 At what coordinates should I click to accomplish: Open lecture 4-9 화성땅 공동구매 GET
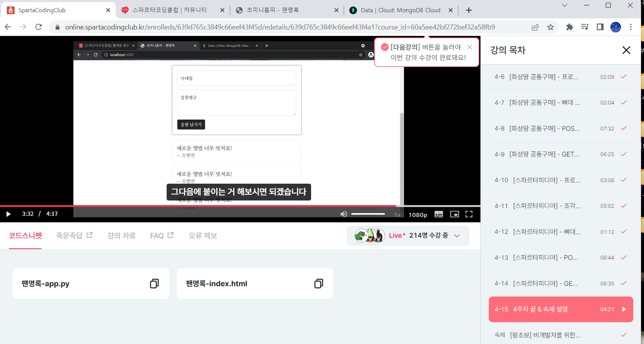tap(561, 154)
